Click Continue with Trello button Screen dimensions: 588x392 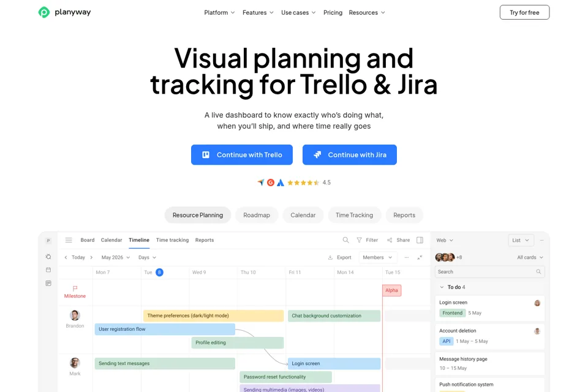pyautogui.click(x=242, y=154)
